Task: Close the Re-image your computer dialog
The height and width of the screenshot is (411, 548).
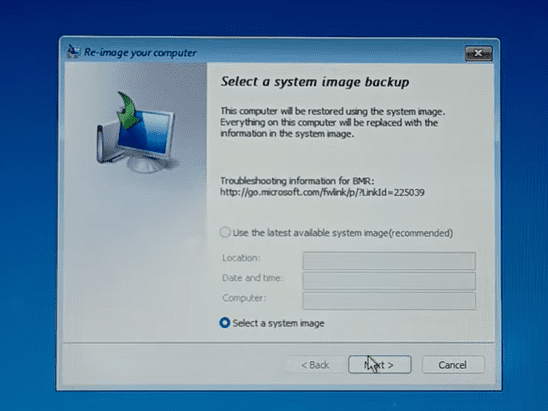Action: coord(478,53)
